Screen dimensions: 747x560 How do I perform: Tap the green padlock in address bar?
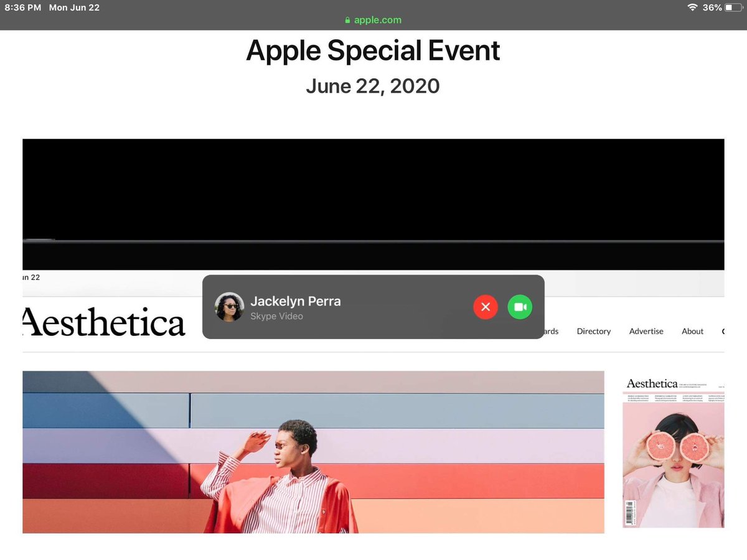tap(348, 20)
